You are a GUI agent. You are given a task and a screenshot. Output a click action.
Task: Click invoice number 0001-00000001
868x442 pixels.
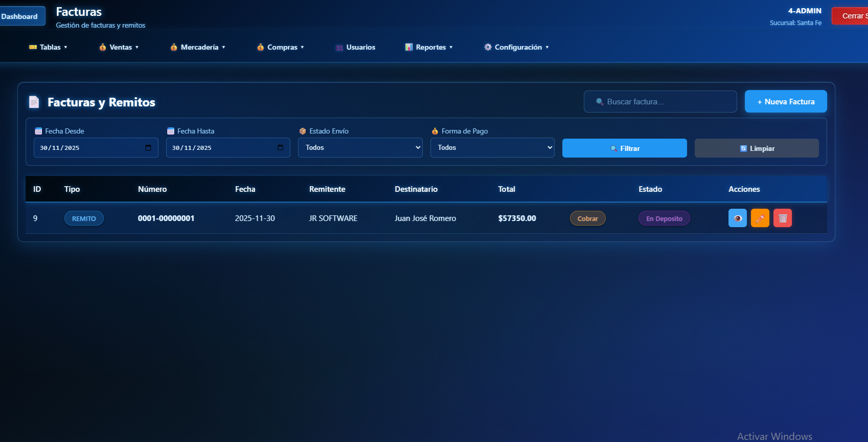(166, 218)
